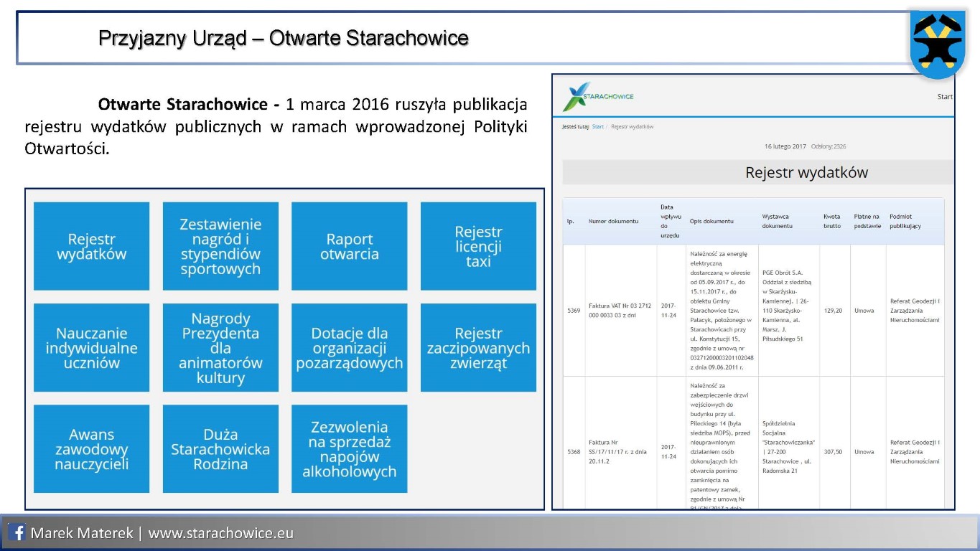Open Zestawienie nagród i stypendiów sportowych tile
The image size is (980, 551).
[x=220, y=246]
